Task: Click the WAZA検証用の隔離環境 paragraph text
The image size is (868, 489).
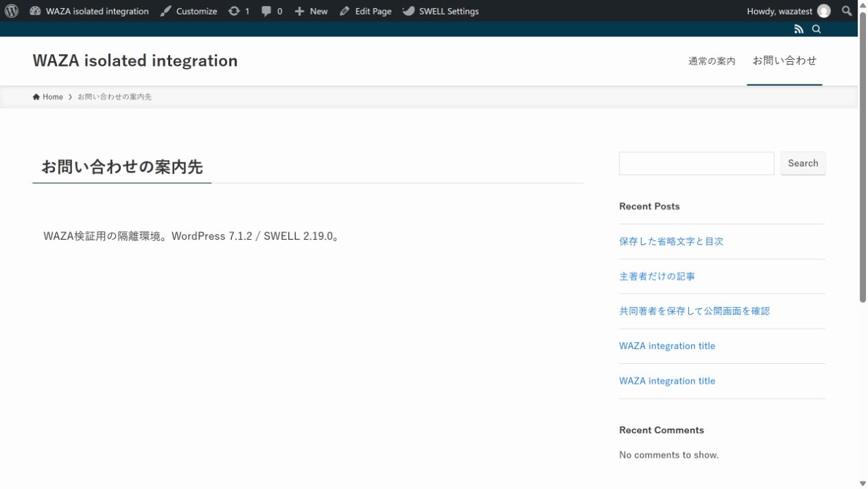Action: coord(192,236)
